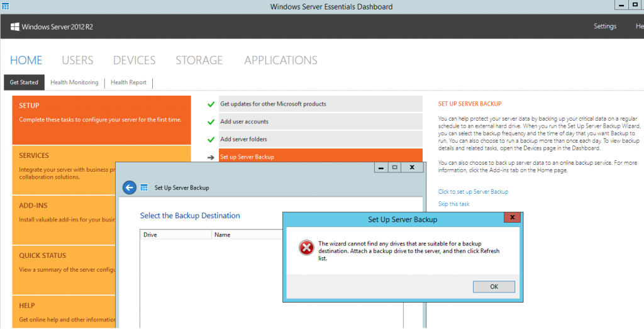Select the 'Add server folders' task
Screen dimensions: 644x329
[320, 139]
